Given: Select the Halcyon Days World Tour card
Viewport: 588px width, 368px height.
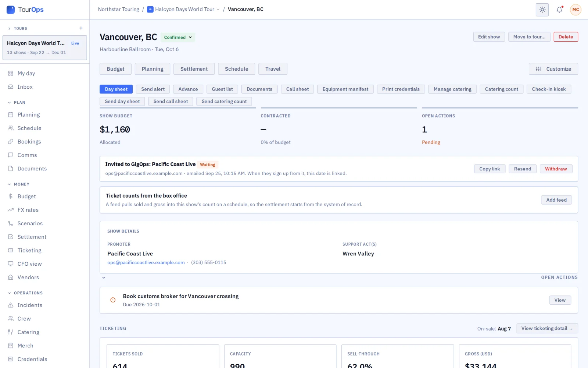Looking at the screenshot, I should tap(45, 47).
